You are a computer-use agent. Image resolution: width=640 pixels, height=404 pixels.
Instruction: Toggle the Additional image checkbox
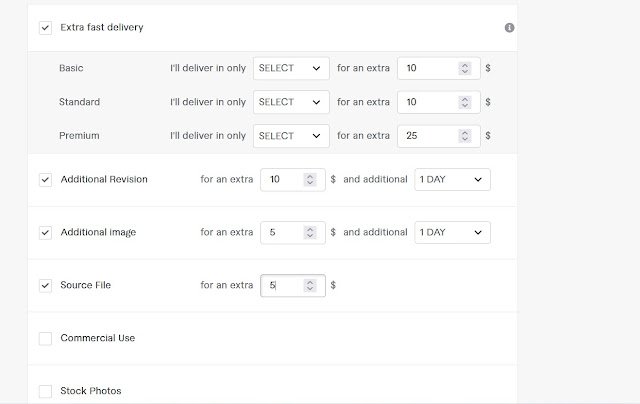pyautogui.click(x=45, y=233)
